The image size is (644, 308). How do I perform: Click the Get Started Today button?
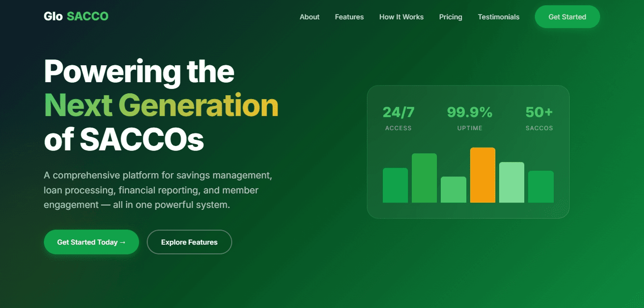[x=91, y=242]
